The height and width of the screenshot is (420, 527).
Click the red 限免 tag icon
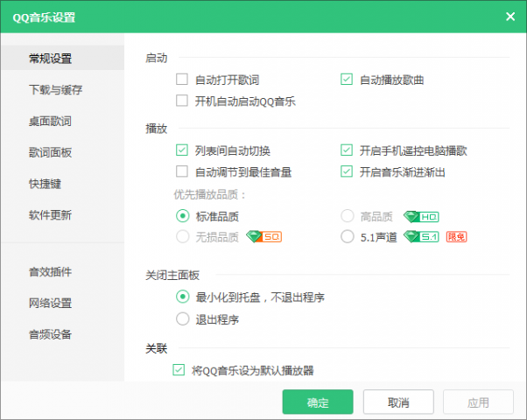[456, 237]
